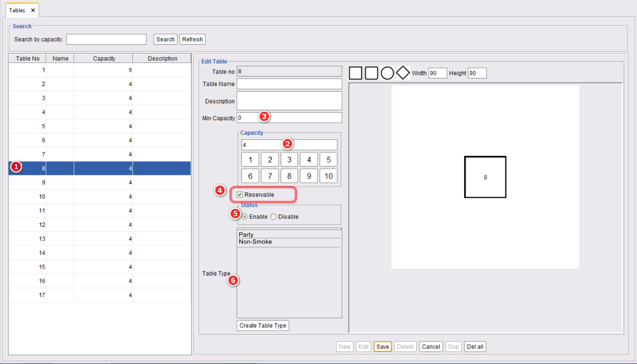
Task: Set capacity with keypad button 2
Action: pyautogui.click(x=270, y=159)
